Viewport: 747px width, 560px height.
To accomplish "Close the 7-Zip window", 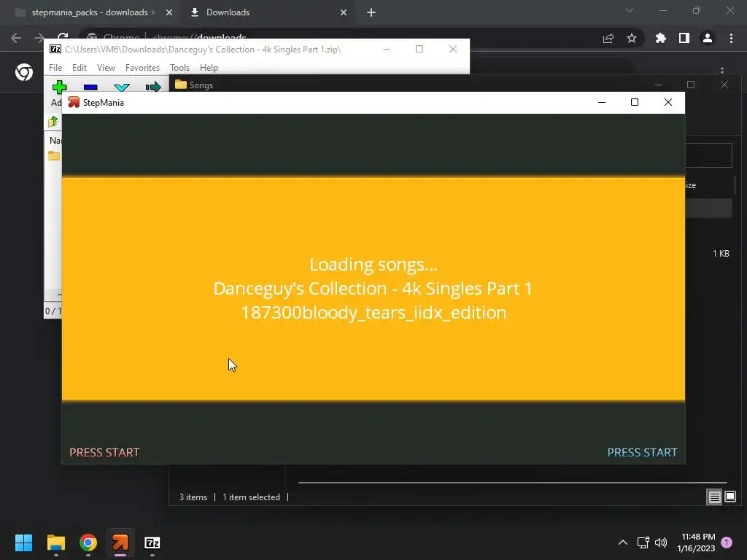I will [x=453, y=49].
